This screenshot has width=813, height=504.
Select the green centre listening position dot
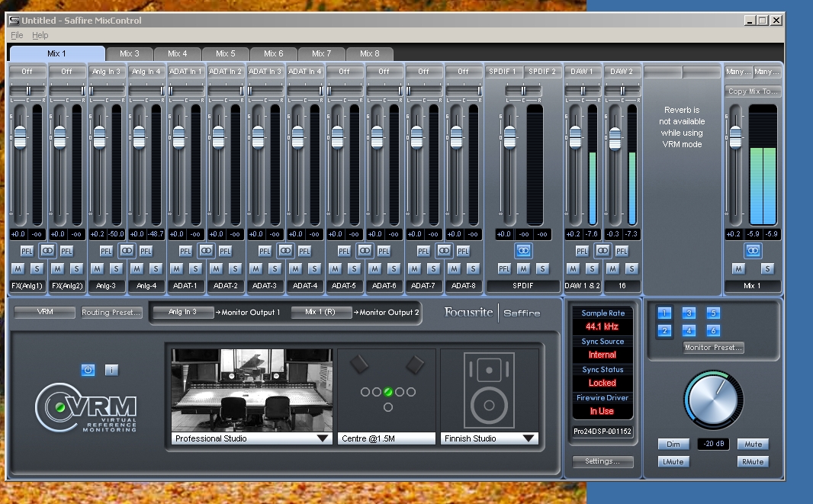[x=388, y=392]
